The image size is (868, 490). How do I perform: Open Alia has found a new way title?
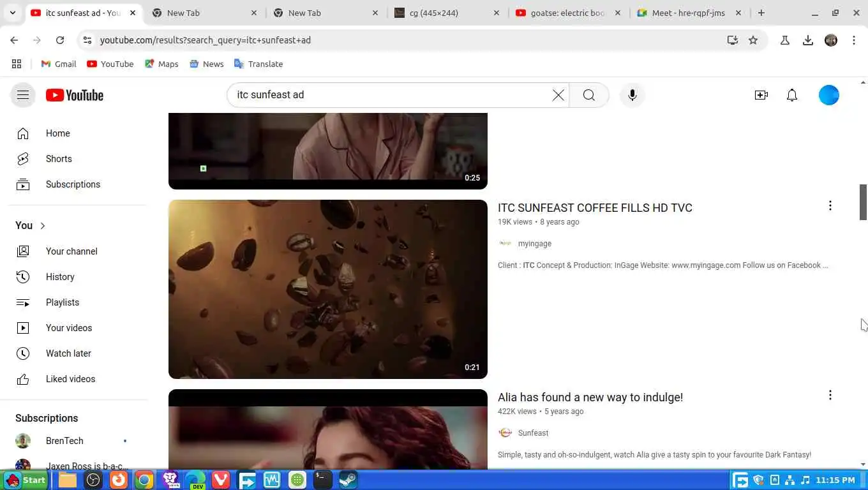coord(590,397)
